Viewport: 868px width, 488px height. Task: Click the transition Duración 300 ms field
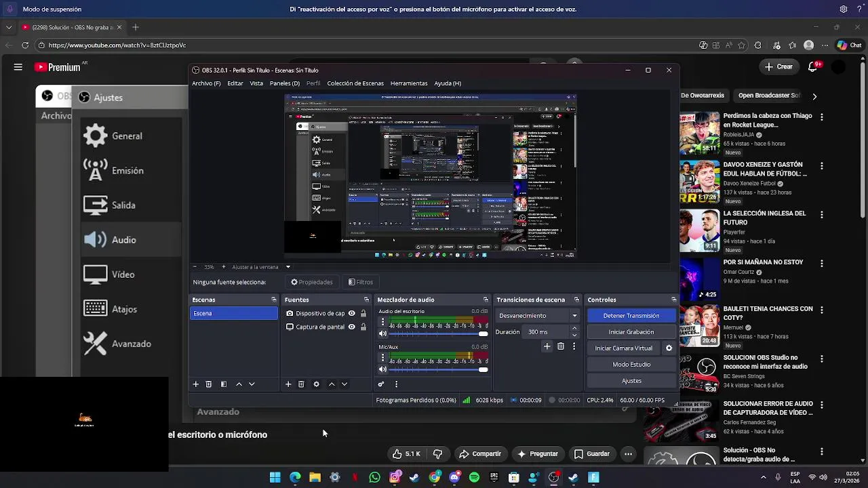[x=547, y=332]
